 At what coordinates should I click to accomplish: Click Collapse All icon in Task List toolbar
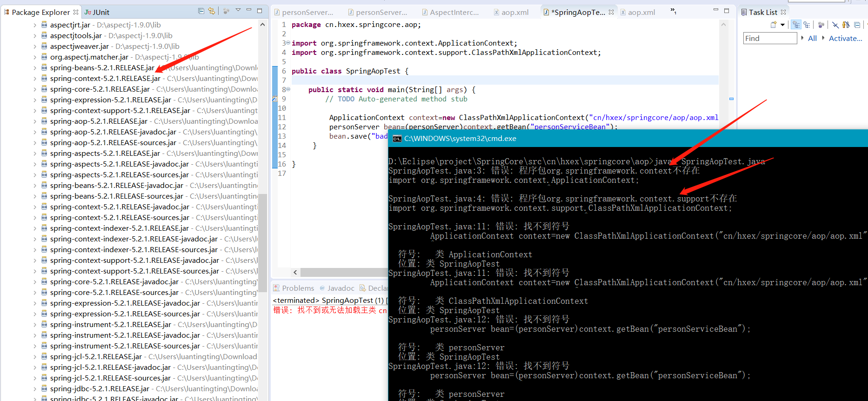coord(857,25)
